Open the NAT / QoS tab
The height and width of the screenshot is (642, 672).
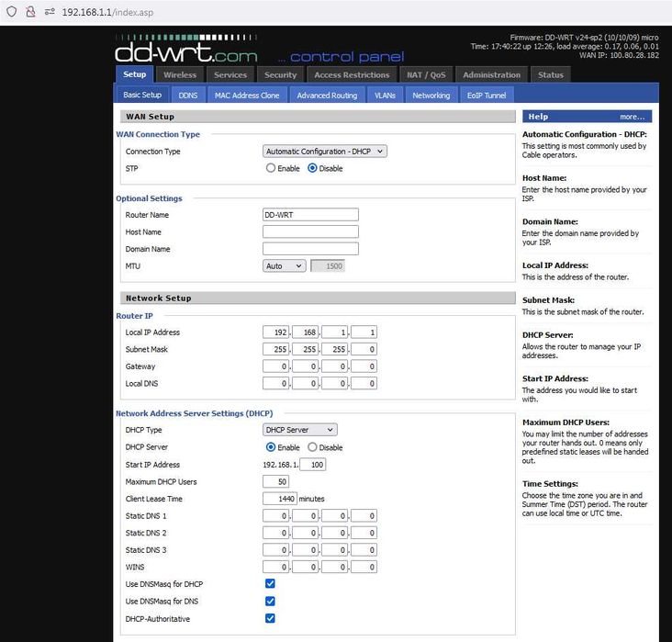coord(426,75)
